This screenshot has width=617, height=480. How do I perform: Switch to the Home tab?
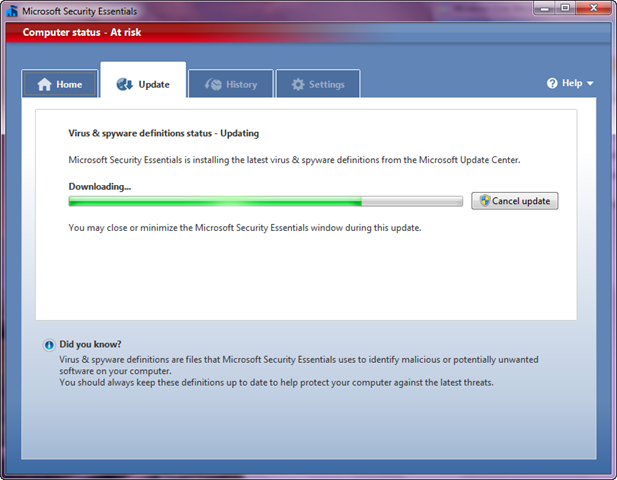[x=60, y=85]
